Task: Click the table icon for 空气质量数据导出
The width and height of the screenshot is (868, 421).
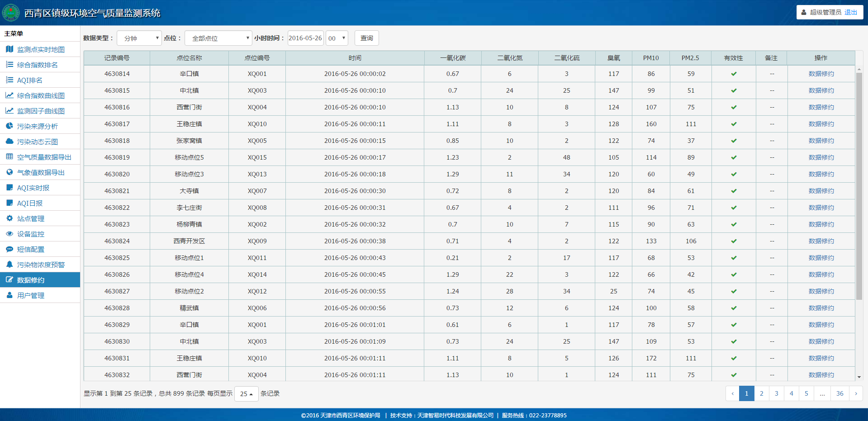Action: click(9, 157)
